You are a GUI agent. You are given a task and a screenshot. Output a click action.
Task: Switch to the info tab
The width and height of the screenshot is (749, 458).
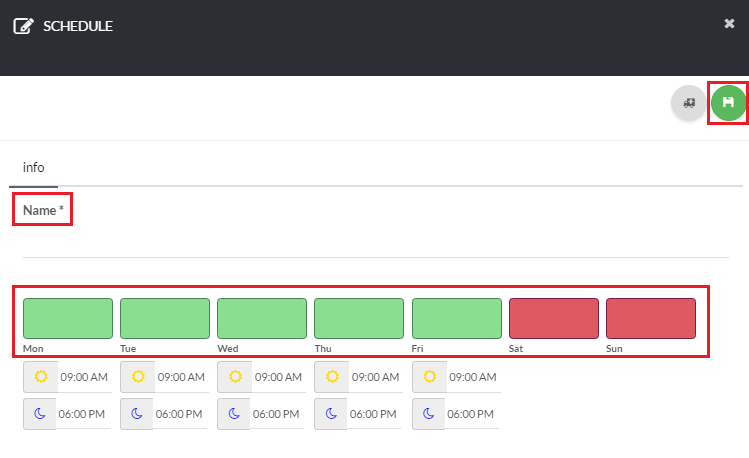pyautogui.click(x=34, y=168)
